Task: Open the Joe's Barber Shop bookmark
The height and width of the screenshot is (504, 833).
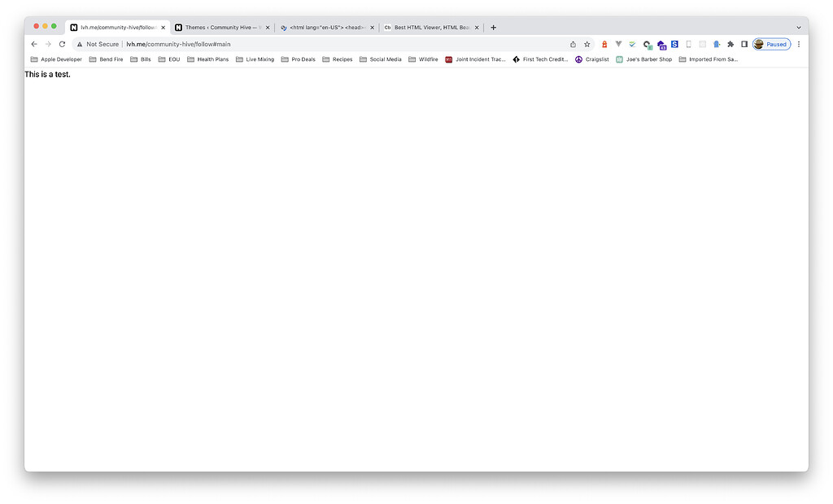Action: click(644, 59)
